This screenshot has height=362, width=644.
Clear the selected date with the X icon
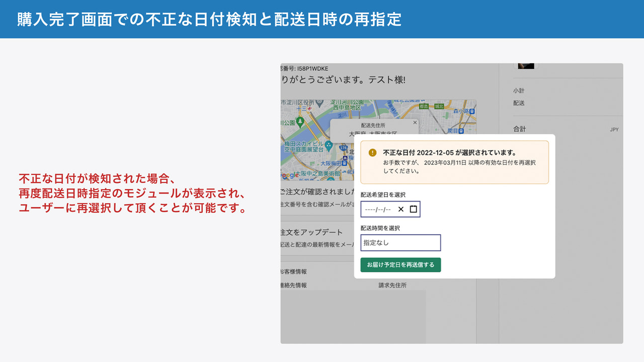tap(400, 209)
